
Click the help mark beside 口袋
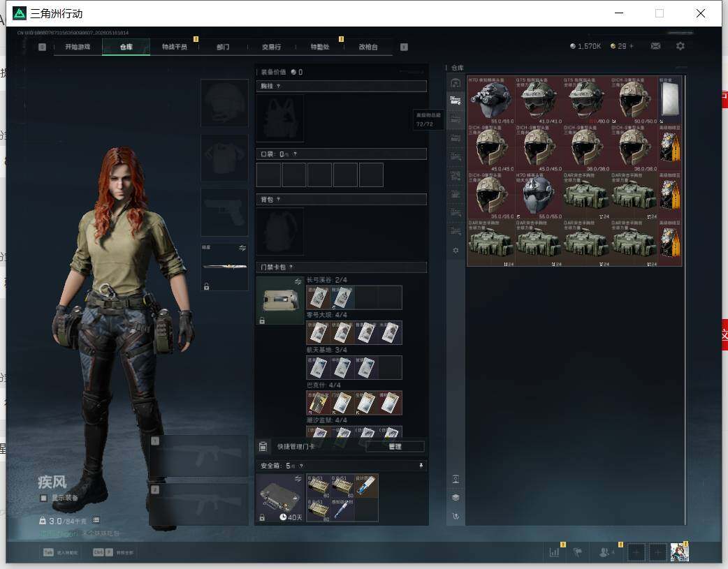click(295, 154)
